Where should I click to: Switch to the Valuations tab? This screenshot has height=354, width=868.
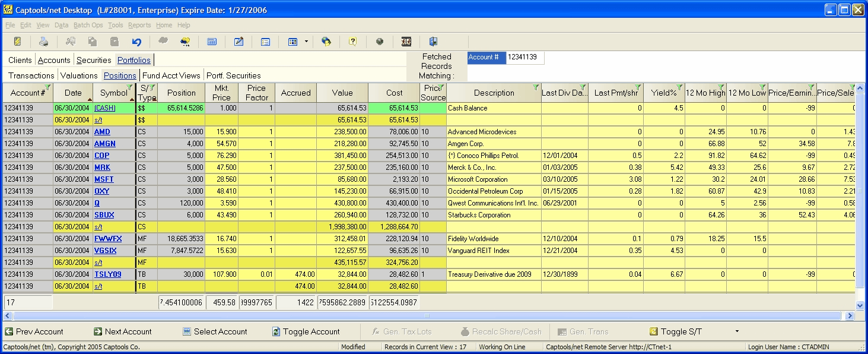[x=79, y=75]
